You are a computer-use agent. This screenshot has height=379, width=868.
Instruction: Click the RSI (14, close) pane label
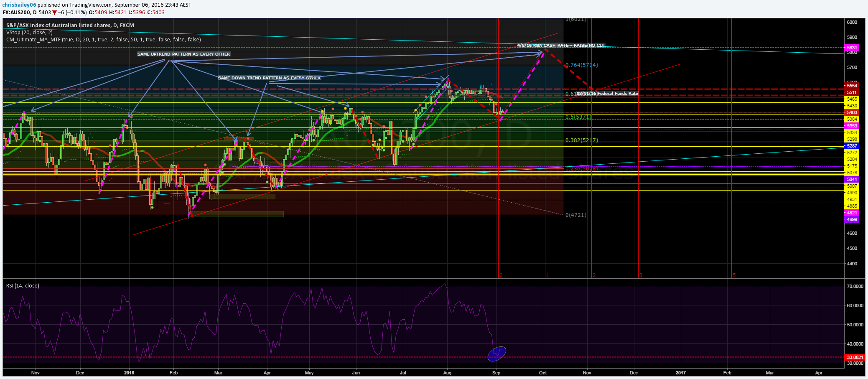[x=23, y=286]
